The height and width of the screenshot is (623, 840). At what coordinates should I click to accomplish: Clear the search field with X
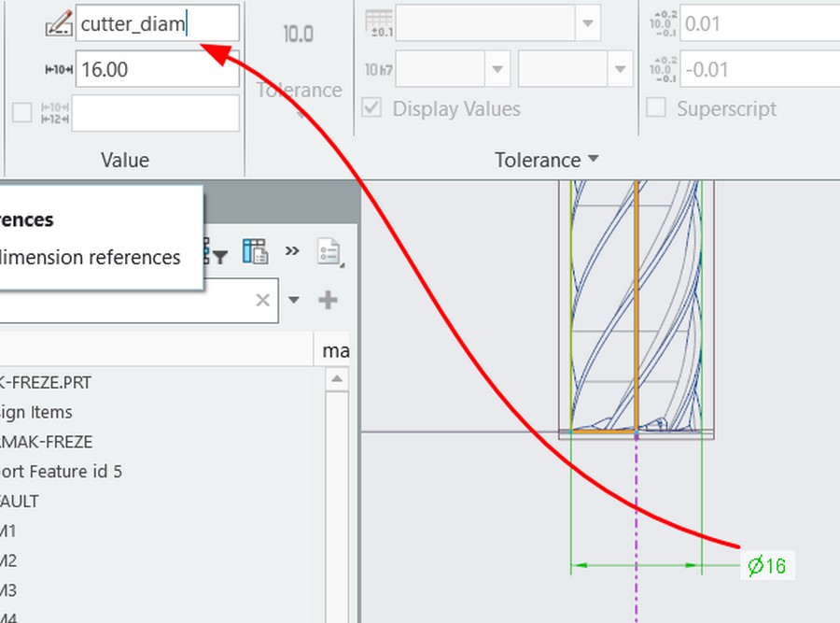[262, 300]
